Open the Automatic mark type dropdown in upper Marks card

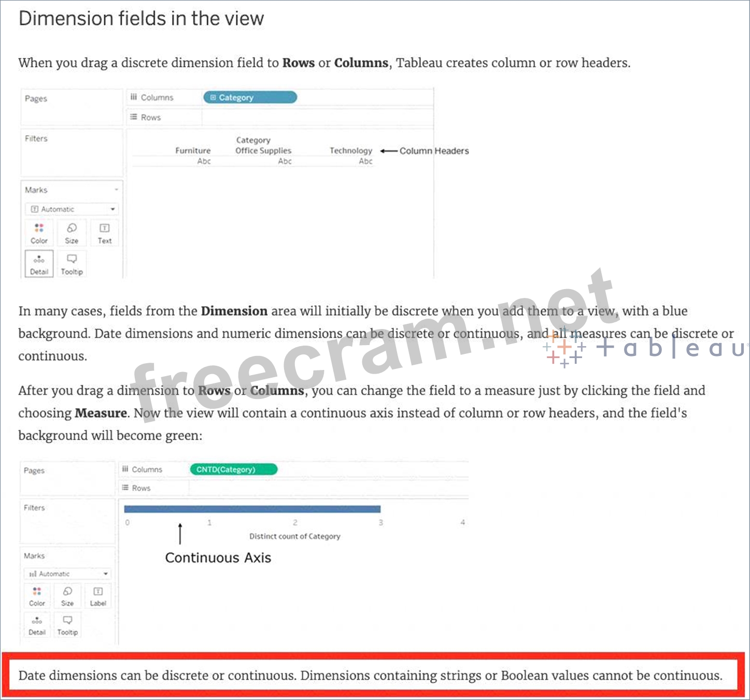click(x=72, y=209)
